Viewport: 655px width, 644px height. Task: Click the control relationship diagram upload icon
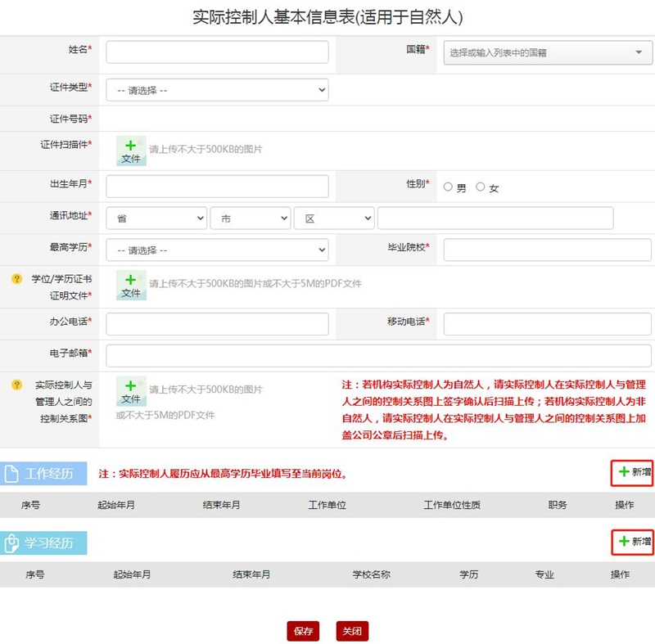pos(131,391)
